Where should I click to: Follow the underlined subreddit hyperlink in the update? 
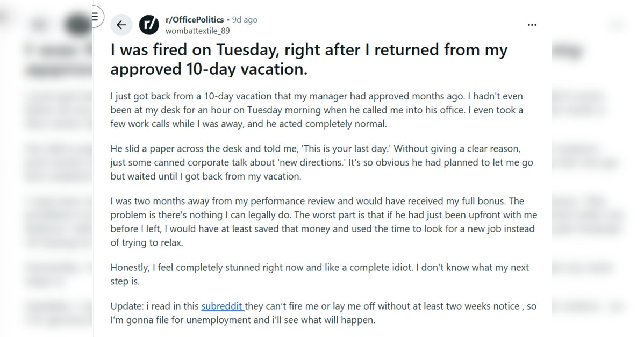pos(223,306)
